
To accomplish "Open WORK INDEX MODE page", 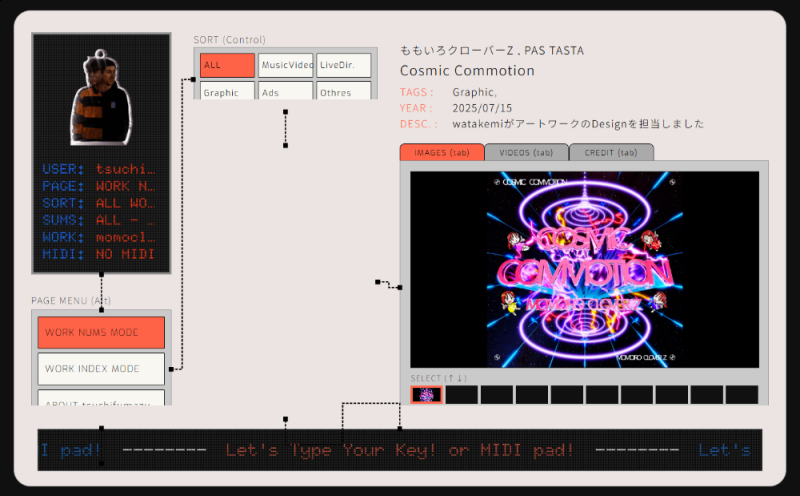I will coord(101,368).
